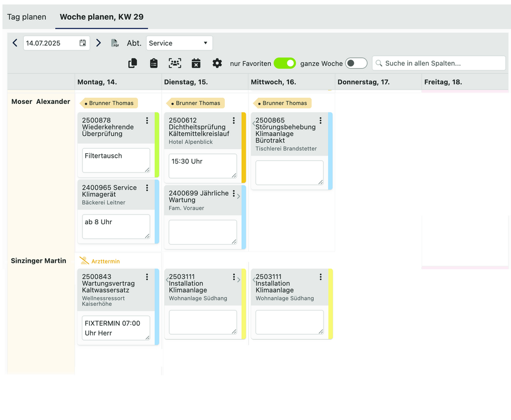Click the delete appointment calendar icon
Screen dimensions: 511x420
(196, 63)
